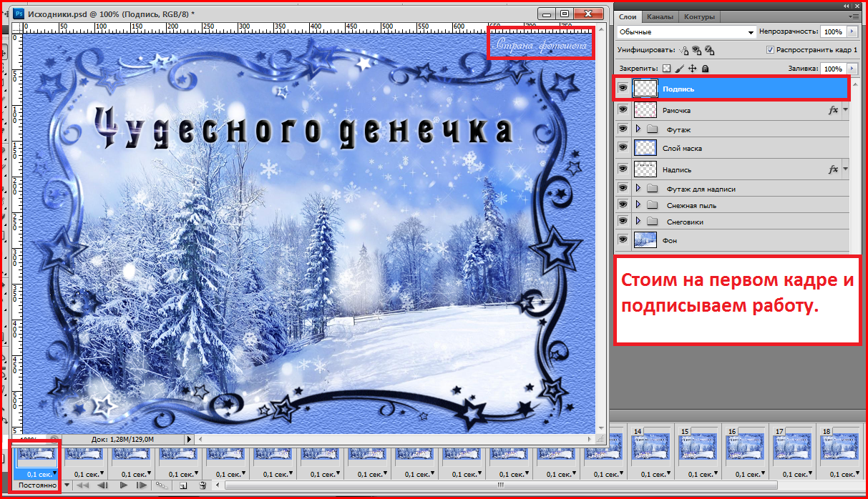Screen dimensions: 868x499
Task: Delete animation frame trash icon
Action: coord(203,485)
